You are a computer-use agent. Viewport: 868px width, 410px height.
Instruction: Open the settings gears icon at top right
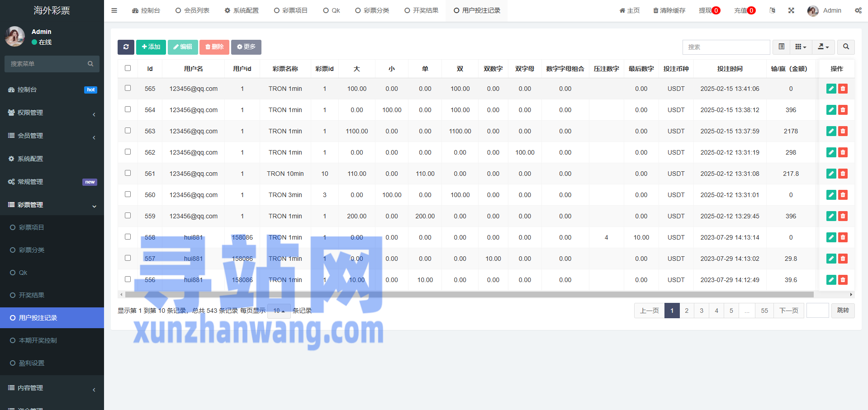click(x=858, y=10)
